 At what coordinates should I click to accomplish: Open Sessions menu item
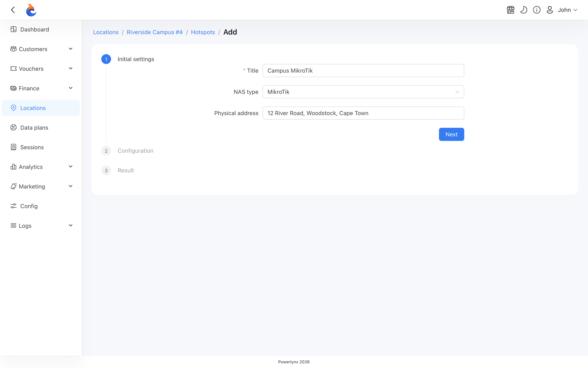41,147
